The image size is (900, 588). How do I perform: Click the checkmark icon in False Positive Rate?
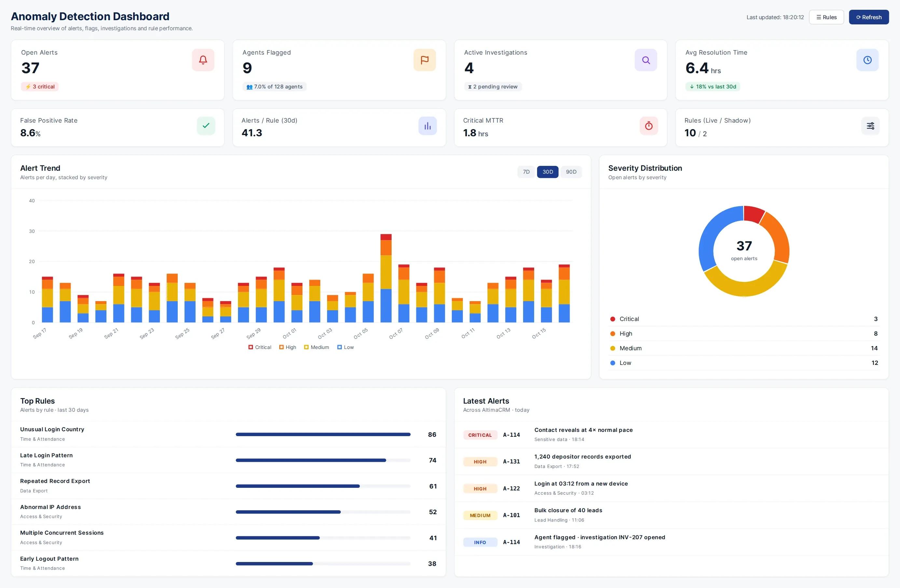tap(206, 126)
